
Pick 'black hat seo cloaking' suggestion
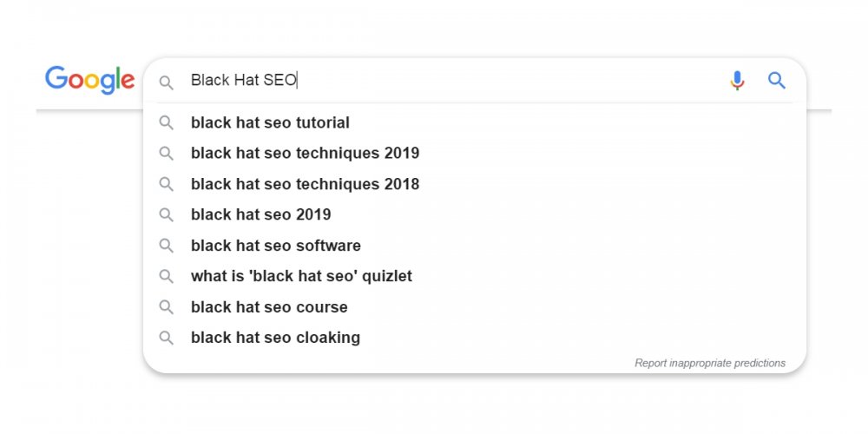pos(475,337)
